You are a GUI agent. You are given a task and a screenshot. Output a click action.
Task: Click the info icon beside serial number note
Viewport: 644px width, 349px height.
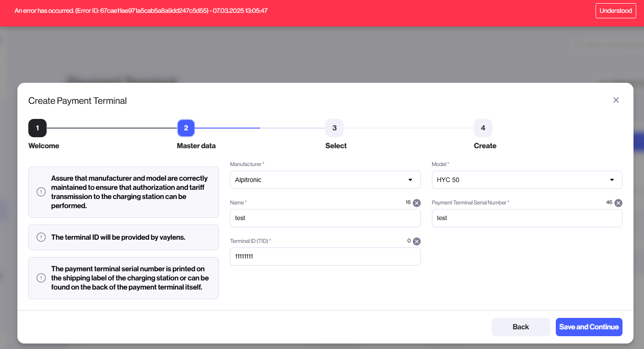pos(41,278)
